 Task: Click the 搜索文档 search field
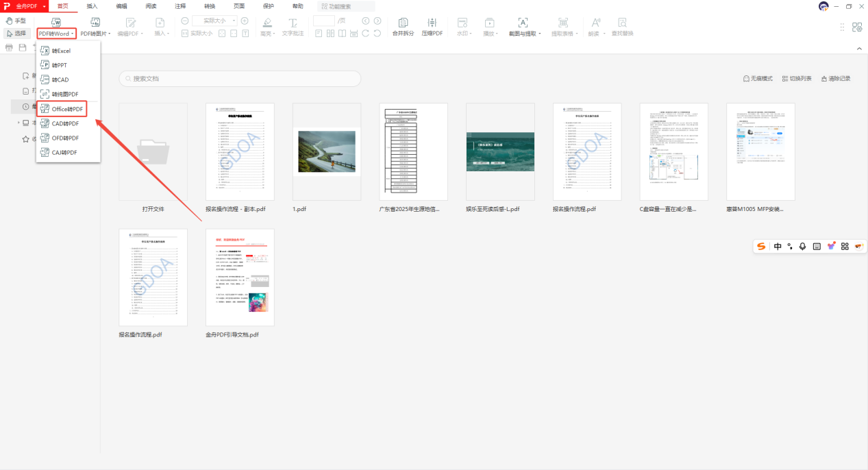click(240, 78)
